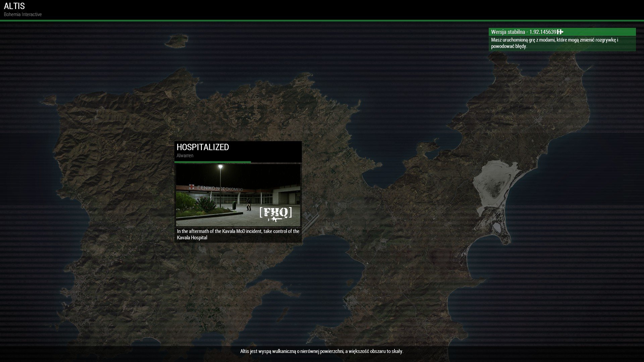The image size is (644, 362).
Task: Click the green line under header
Action: coord(322,20)
